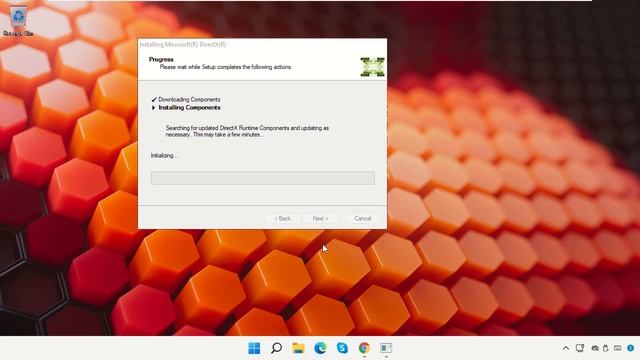Click the display/monitor tray icon
Image resolution: width=640 pixels, height=360 pixels.
(x=580, y=348)
